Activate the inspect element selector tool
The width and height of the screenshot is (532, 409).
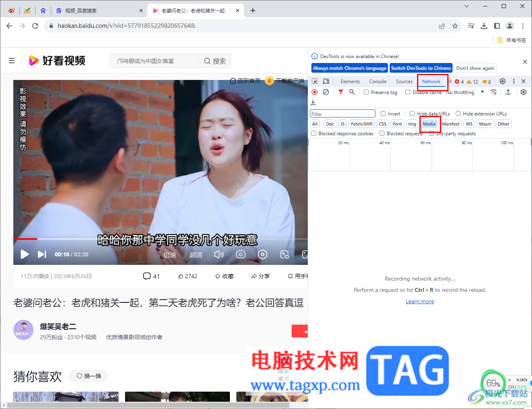pos(315,81)
